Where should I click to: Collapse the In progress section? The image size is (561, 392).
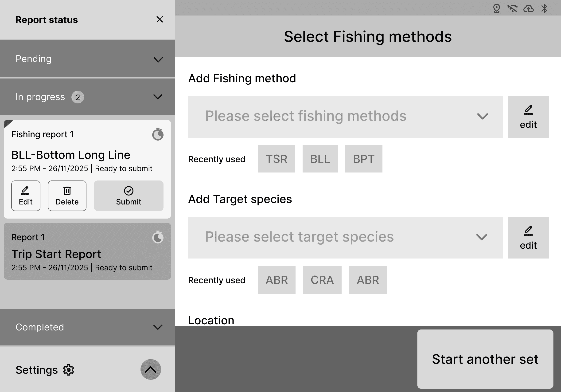tap(158, 97)
